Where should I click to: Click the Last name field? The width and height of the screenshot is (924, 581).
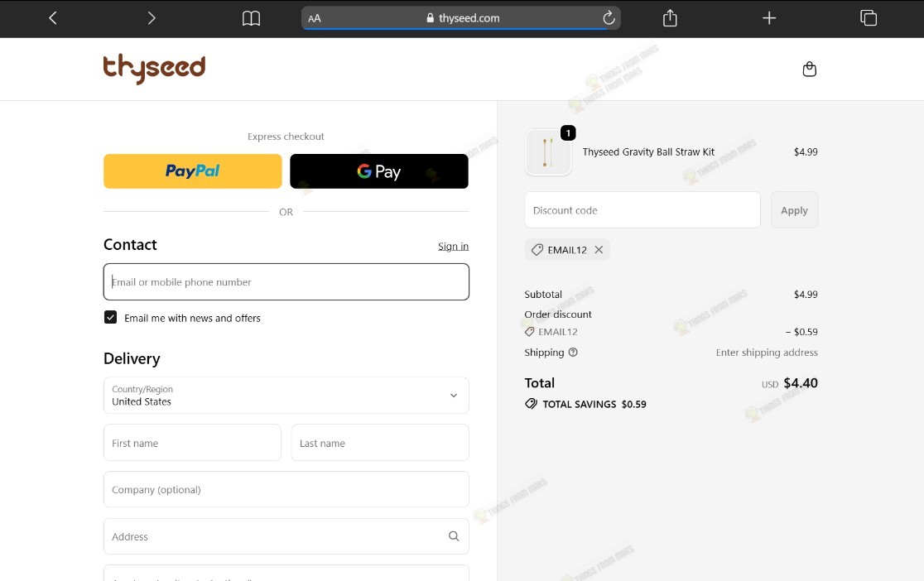(x=380, y=443)
